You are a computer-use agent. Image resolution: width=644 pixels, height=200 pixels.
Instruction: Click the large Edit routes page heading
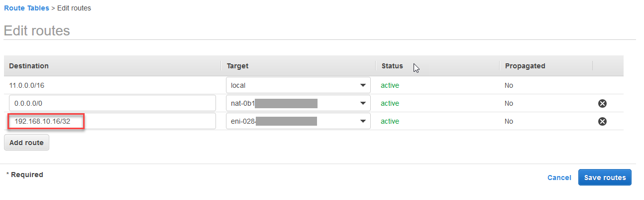point(37,31)
